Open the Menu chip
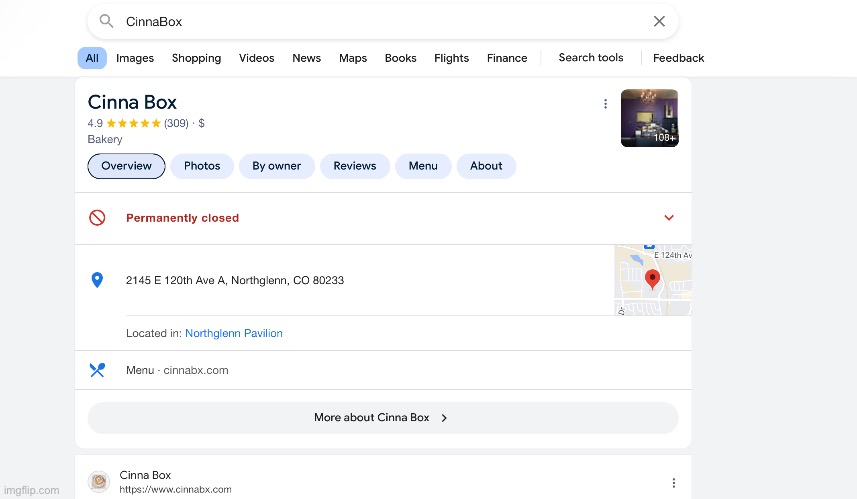The width and height of the screenshot is (857, 499). 423,166
